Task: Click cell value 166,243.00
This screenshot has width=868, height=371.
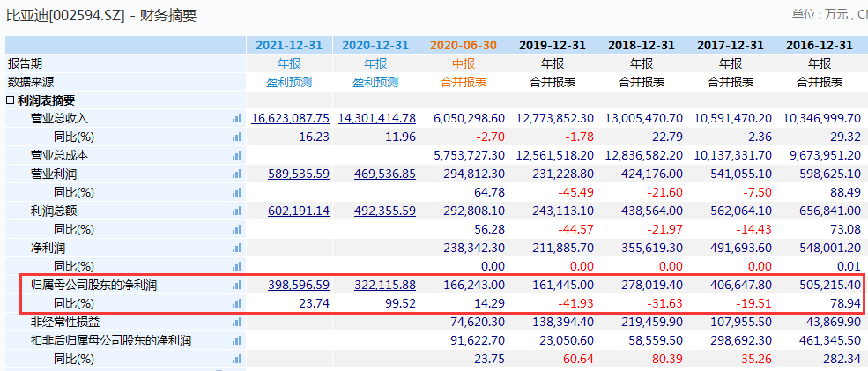Action: tap(474, 286)
